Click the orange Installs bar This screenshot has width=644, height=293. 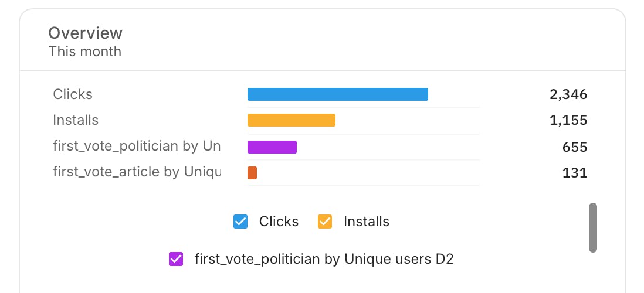(x=292, y=120)
